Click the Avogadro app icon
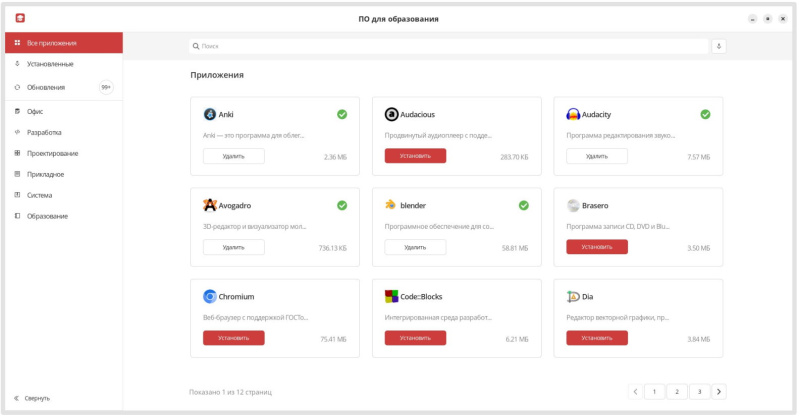800x418 pixels. click(x=210, y=205)
